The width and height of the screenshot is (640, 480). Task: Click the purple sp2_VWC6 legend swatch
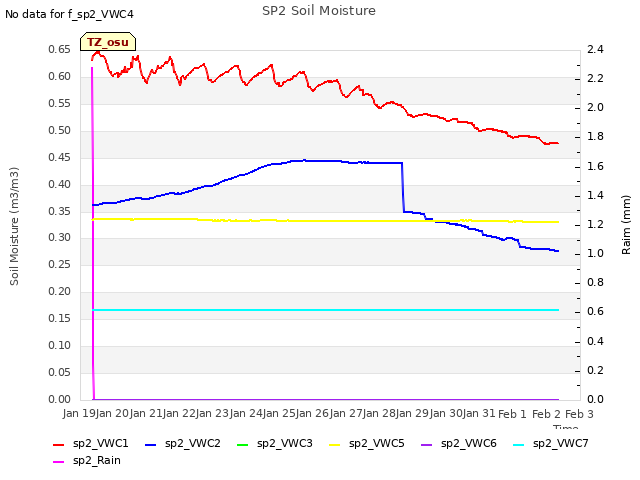coord(427,444)
